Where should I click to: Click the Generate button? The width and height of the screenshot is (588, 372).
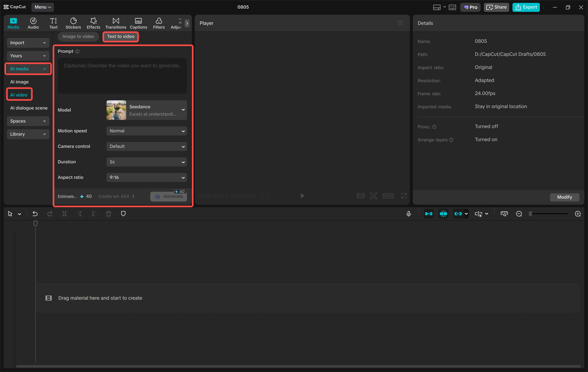(168, 196)
